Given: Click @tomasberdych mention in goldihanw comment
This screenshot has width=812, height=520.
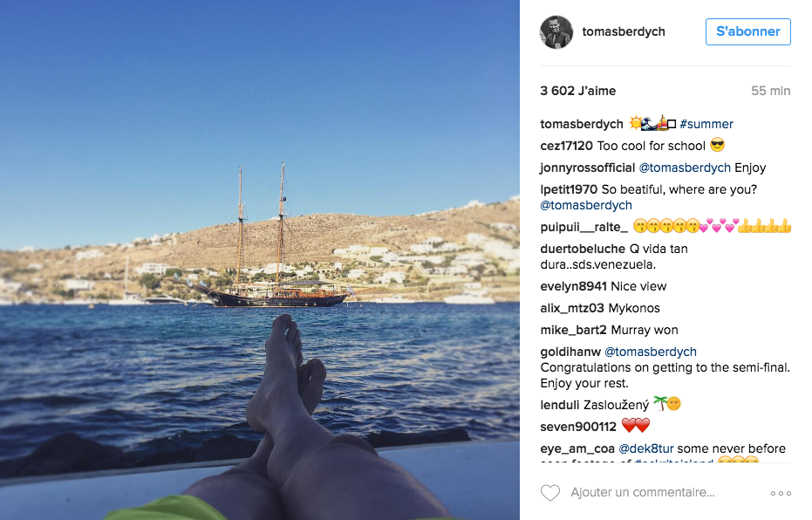Looking at the screenshot, I should (x=651, y=352).
